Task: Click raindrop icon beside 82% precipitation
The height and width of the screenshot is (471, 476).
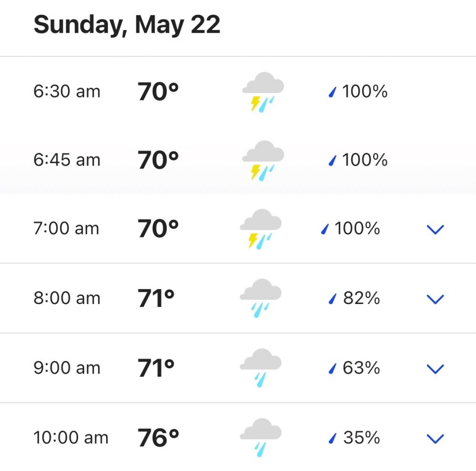Action: 333,299
